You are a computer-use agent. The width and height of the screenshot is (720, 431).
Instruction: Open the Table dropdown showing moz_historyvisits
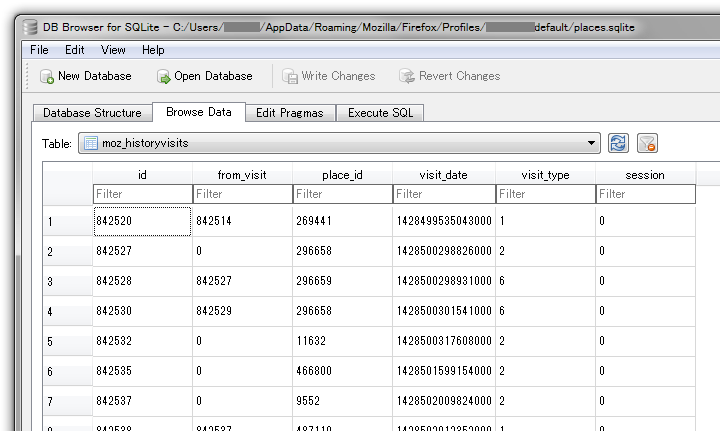[x=339, y=143]
